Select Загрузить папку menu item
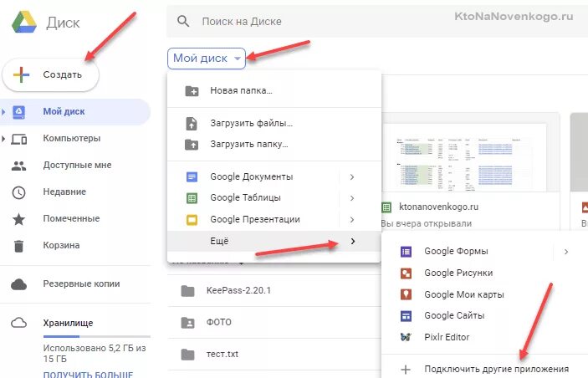This screenshot has height=378, width=588. click(274, 145)
